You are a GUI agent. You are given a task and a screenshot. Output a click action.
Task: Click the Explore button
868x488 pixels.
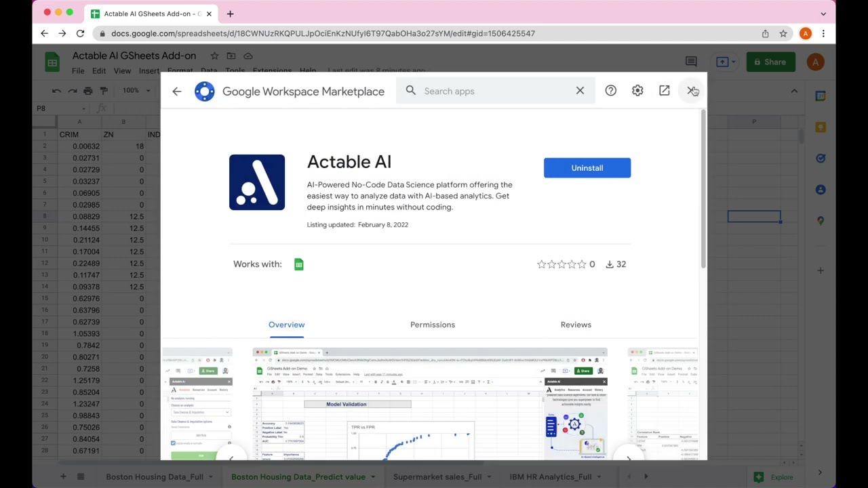pos(774,477)
